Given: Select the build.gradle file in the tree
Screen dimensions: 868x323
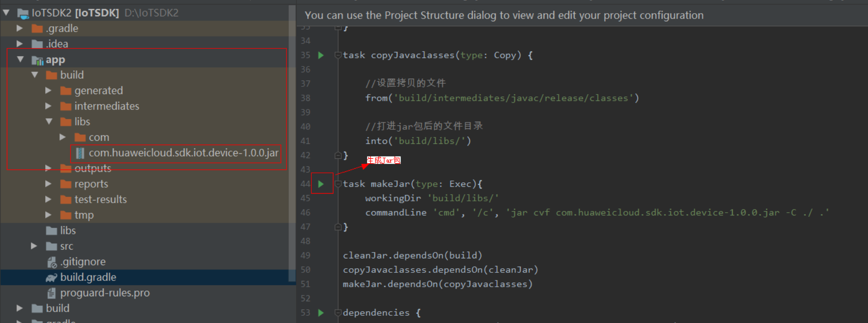Looking at the screenshot, I should point(88,277).
